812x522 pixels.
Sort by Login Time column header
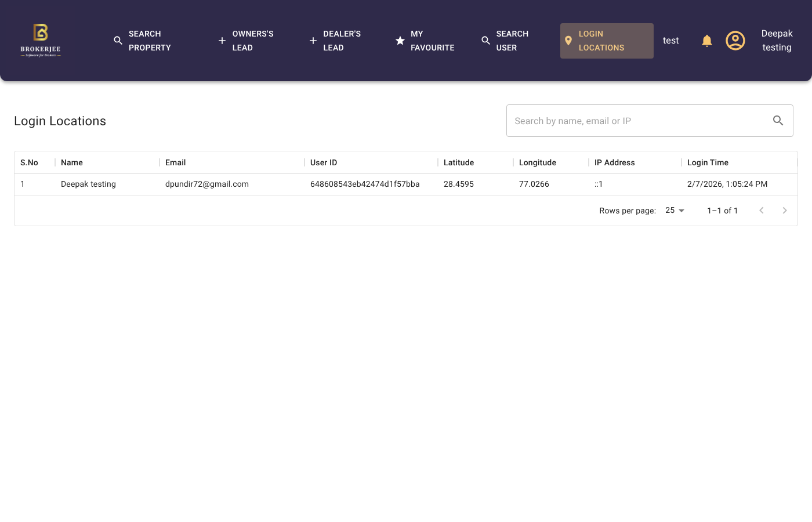coord(708,162)
